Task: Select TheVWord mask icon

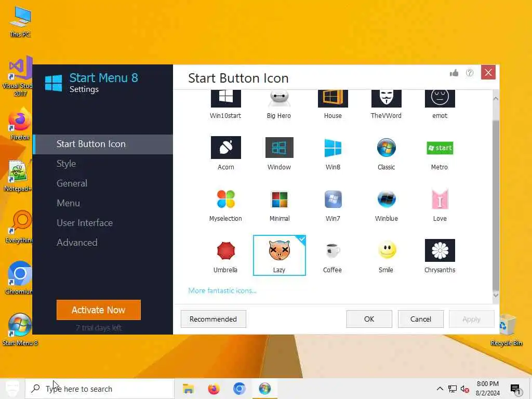Action: pyautogui.click(x=386, y=98)
